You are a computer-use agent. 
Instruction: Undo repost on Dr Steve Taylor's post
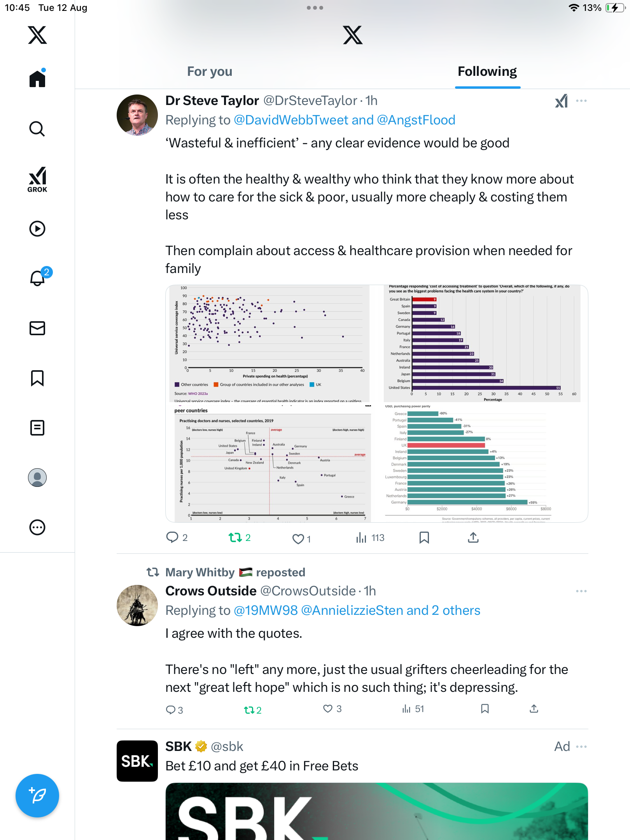coord(235,538)
